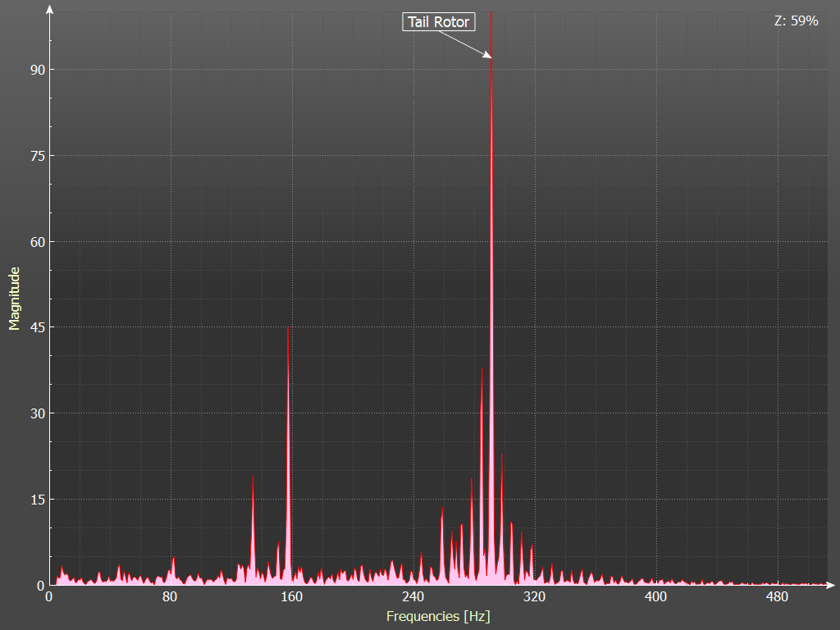Click the 60 tick label on magnitude axis

tap(35, 242)
